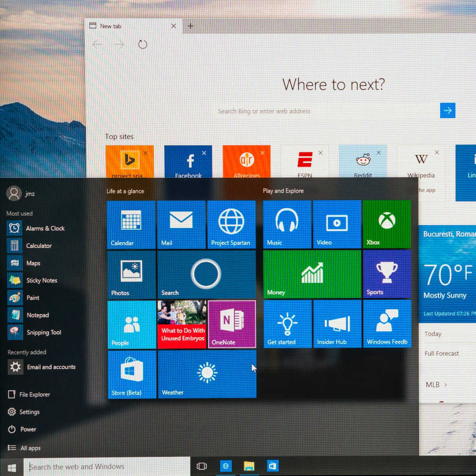Open the Weather tile
The image size is (476, 476).
click(x=207, y=374)
